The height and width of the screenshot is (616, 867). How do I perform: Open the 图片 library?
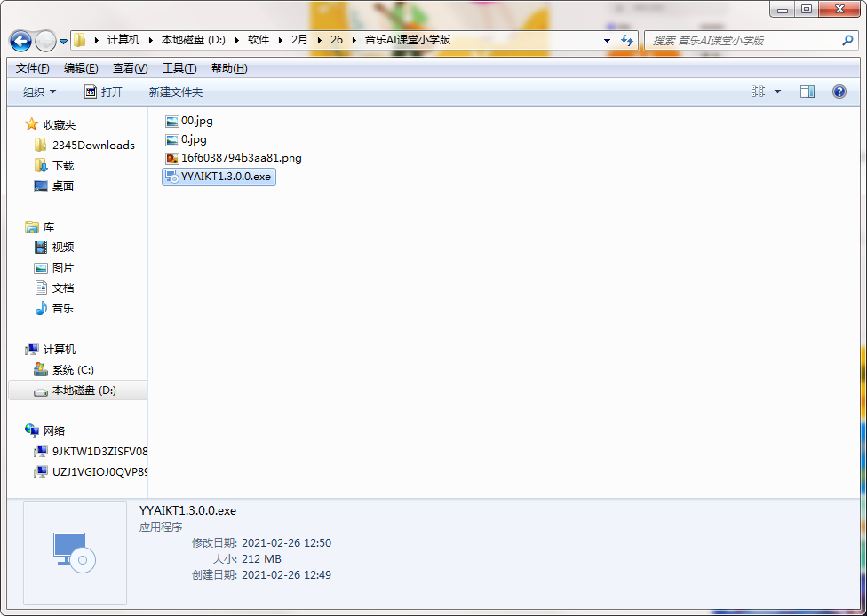coord(62,268)
